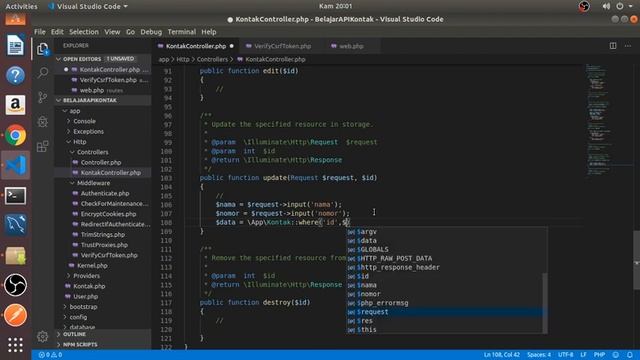
Task: Collapse the Controllers folder
Action: click(x=72, y=152)
